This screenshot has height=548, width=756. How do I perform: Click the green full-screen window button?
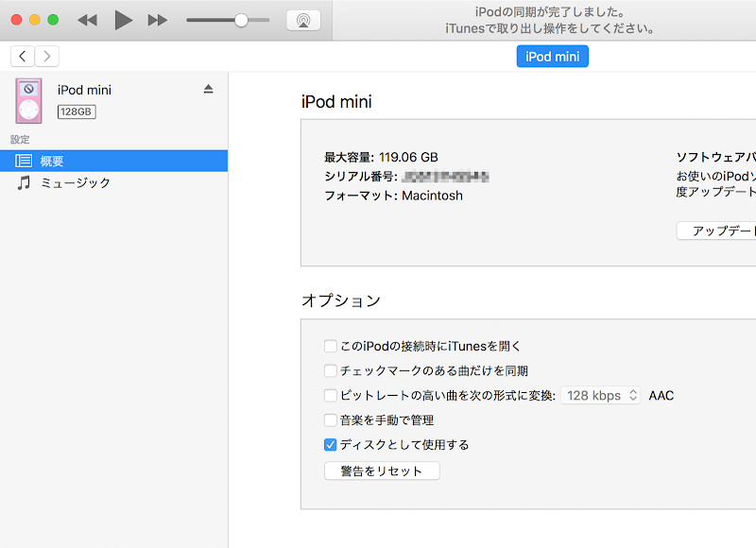tap(53, 20)
